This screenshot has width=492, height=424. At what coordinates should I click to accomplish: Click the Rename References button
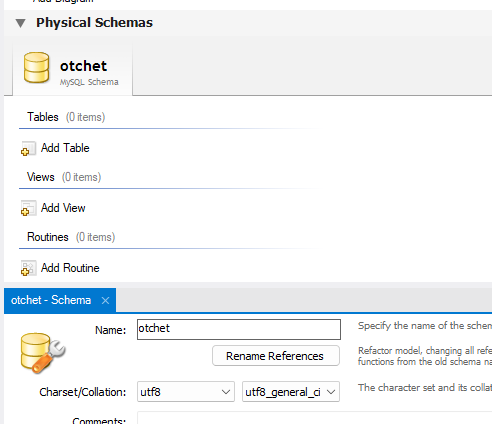[276, 356]
